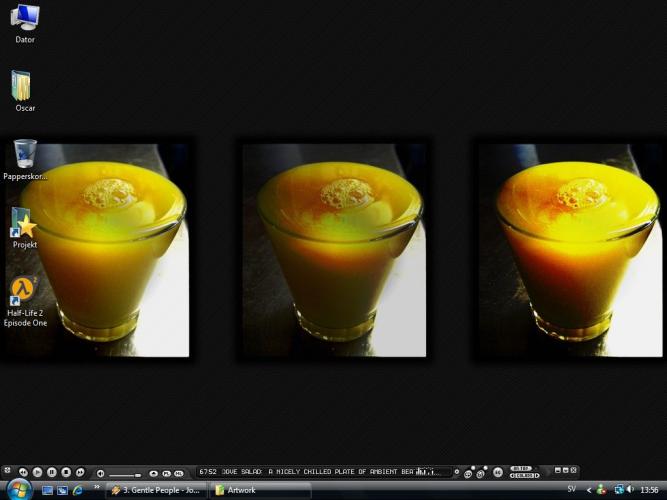
Task: Toggle the playlist (PL) button in the player
Action: [166, 472]
